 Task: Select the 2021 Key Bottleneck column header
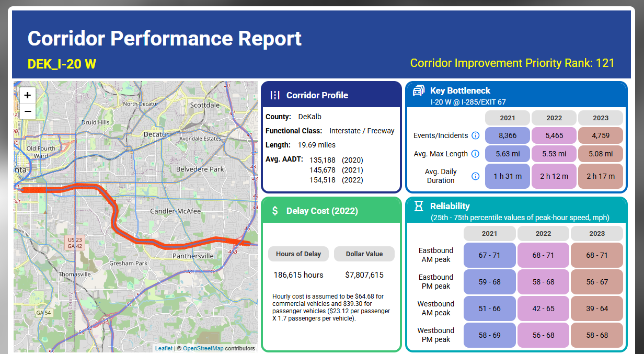(x=507, y=118)
